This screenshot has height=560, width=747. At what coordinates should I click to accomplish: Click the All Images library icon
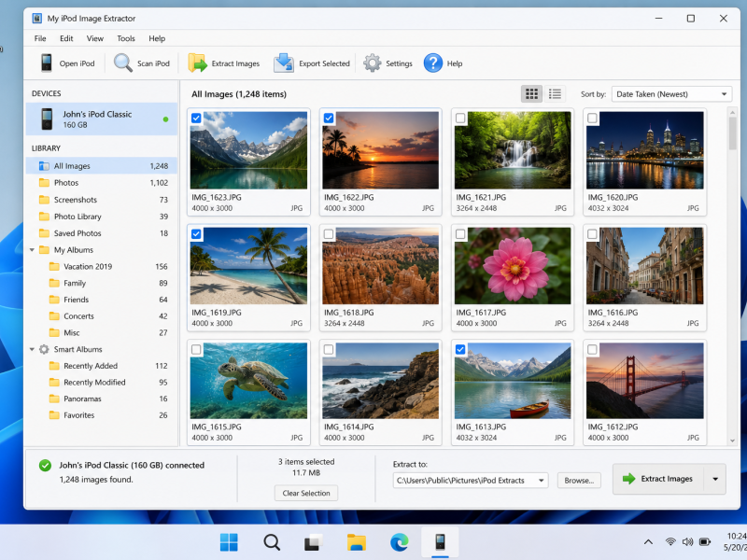point(44,166)
